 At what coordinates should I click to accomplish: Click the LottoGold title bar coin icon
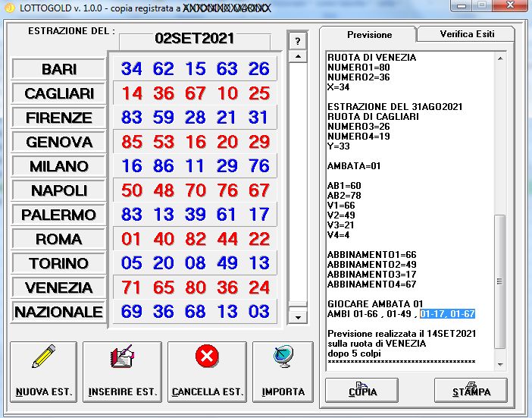point(10,8)
